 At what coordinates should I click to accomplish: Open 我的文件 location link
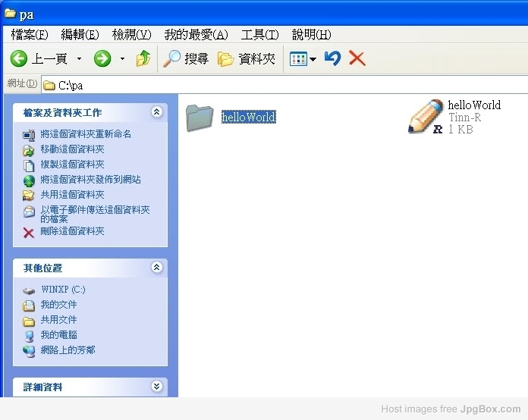click(58, 305)
